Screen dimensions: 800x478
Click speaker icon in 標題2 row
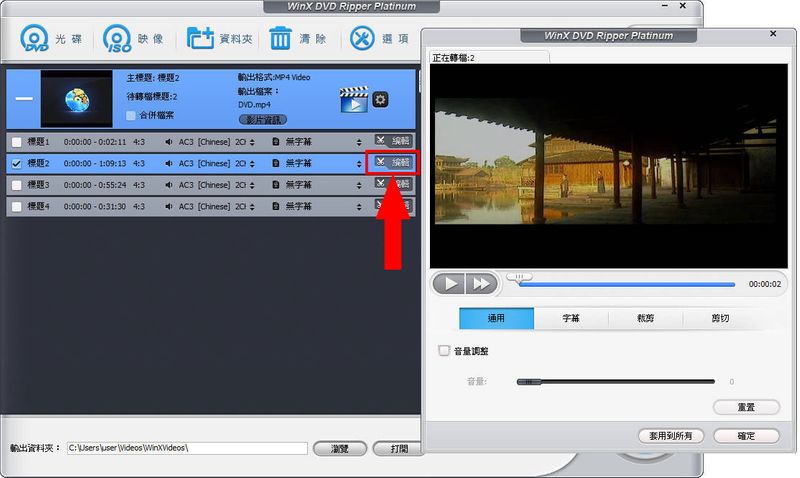(x=168, y=163)
